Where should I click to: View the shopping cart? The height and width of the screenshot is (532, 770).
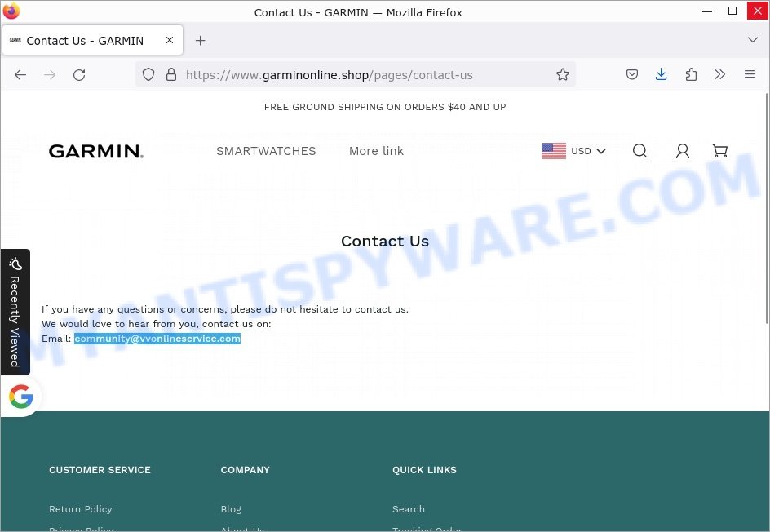point(720,151)
